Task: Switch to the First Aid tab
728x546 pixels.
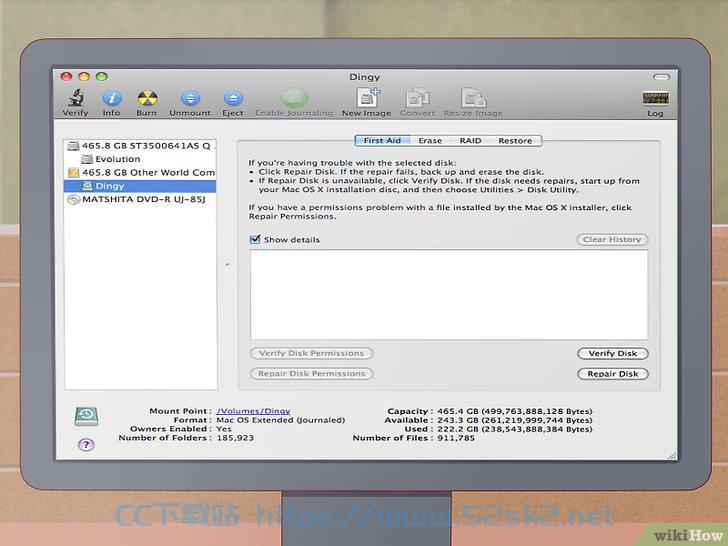Action: [383, 141]
